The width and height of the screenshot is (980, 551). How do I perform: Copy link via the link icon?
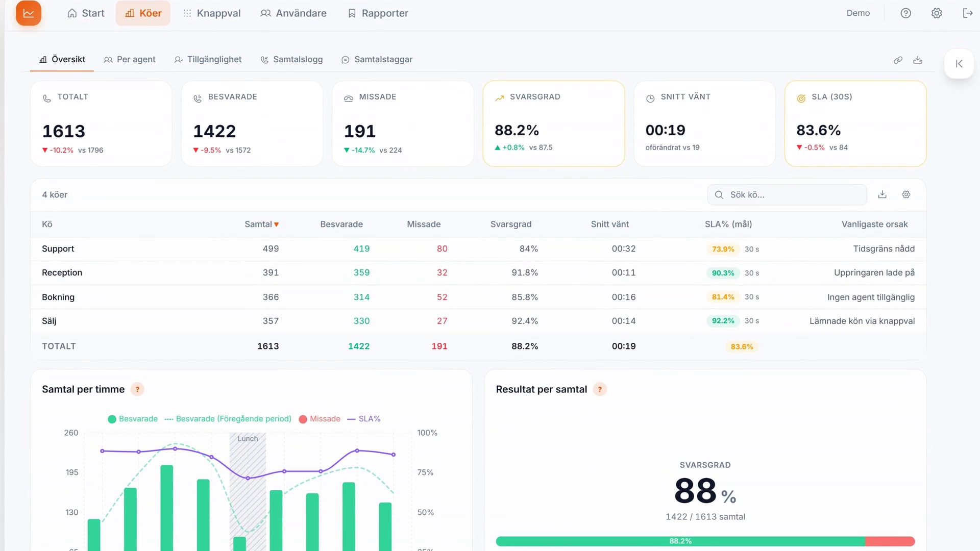coord(898,60)
